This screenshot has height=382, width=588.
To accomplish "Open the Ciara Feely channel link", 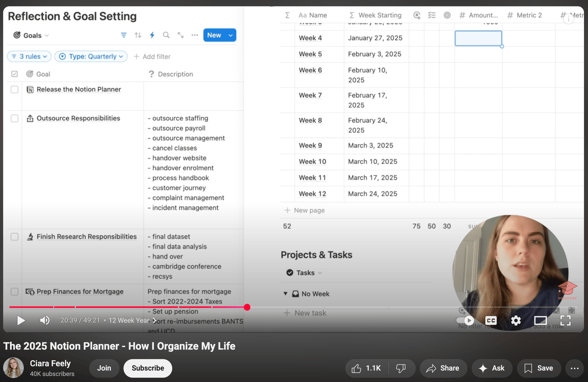I will (50, 363).
